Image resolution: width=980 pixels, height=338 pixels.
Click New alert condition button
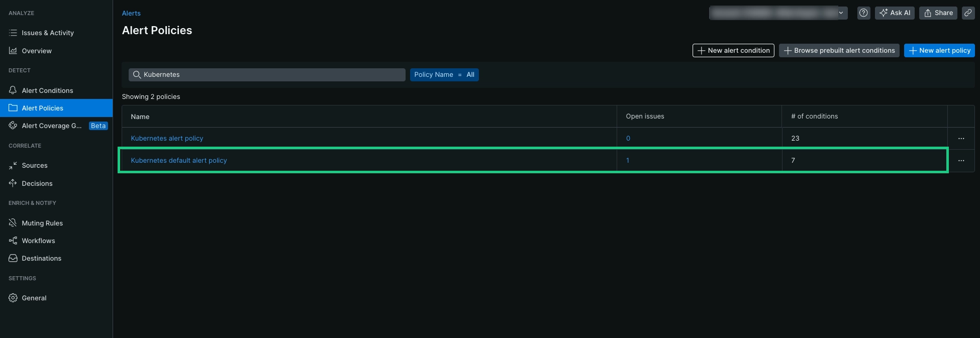tap(733, 51)
